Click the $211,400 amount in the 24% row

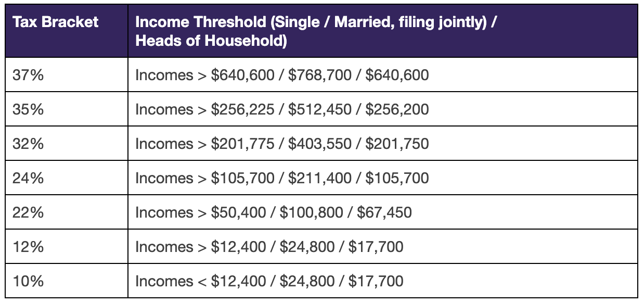pos(320,178)
